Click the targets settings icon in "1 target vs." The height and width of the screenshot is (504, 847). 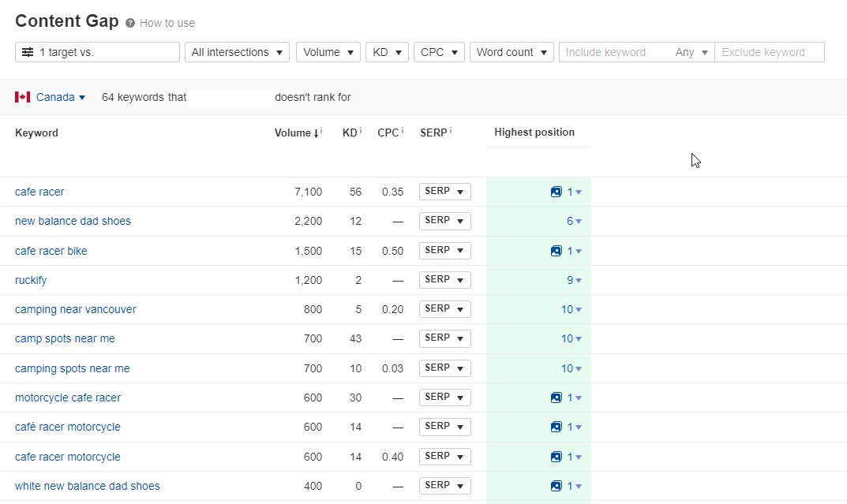(x=27, y=52)
